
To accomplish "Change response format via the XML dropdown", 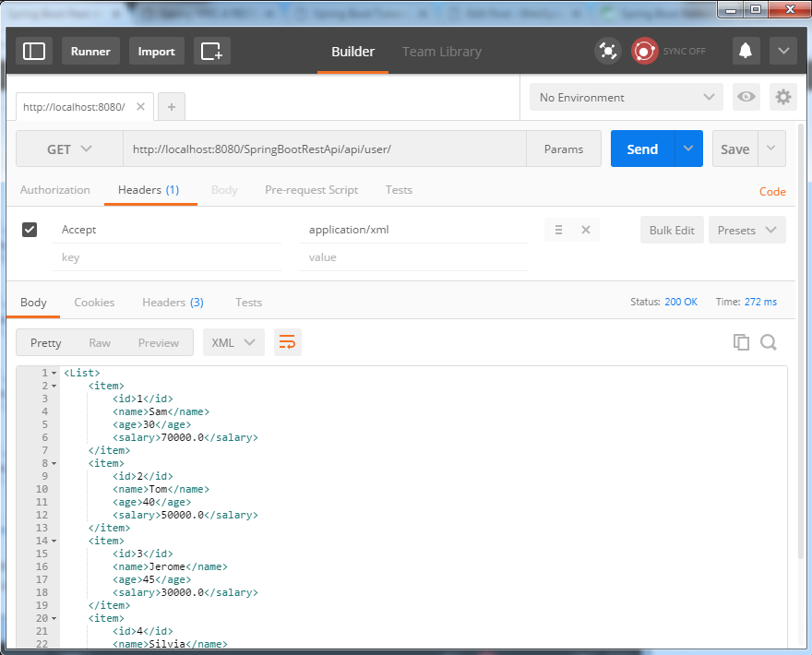I will (x=233, y=341).
